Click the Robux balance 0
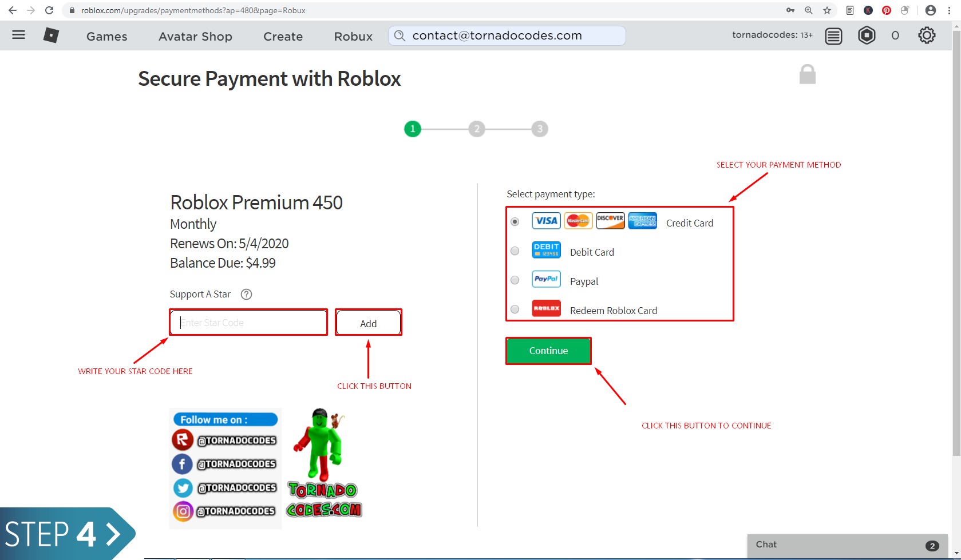 click(x=895, y=36)
